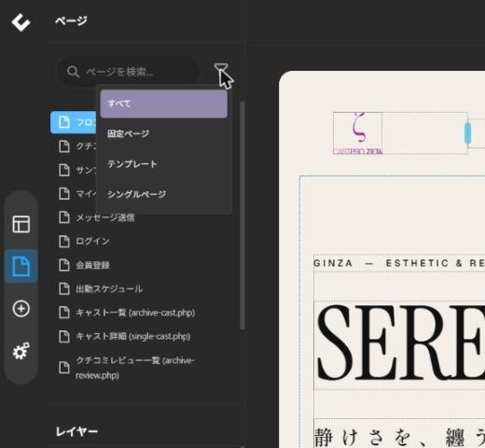Screen dimensions: 485x448
Task: Click the page icon beside 出勤スケジュール
Action: coord(64,288)
